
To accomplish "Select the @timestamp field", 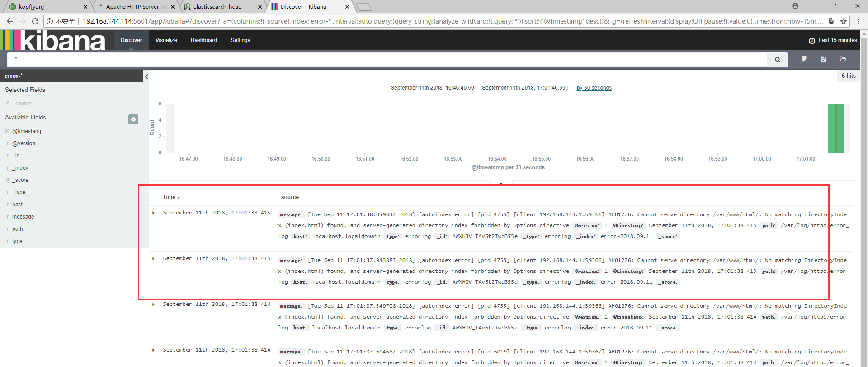I will click(28, 131).
